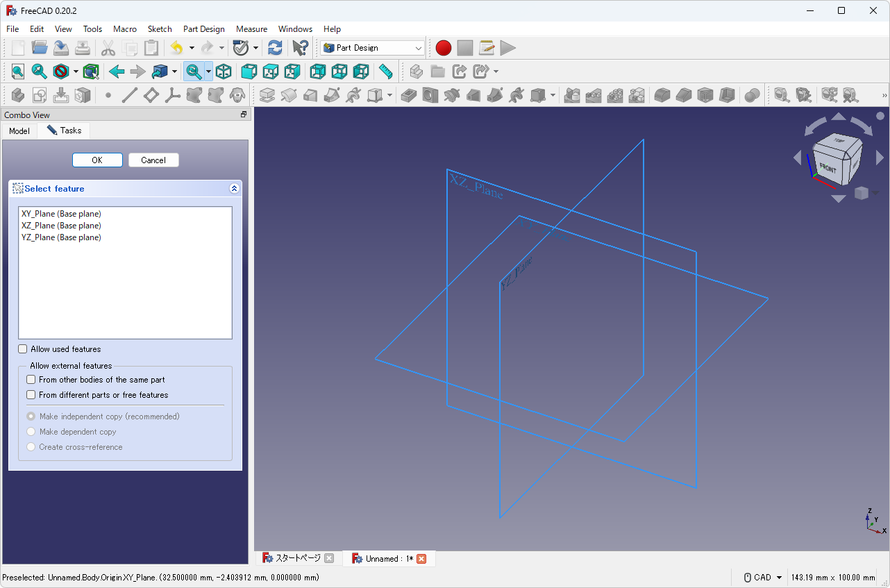This screenshot has width=890, height=588.
Task: Open the CAD navigation style dropdown
Action: [x=763, y=578]
